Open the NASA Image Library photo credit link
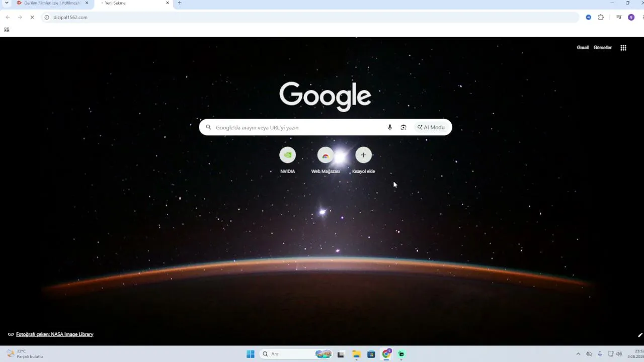This screenshot has height=362, width=644. point(54,334)
